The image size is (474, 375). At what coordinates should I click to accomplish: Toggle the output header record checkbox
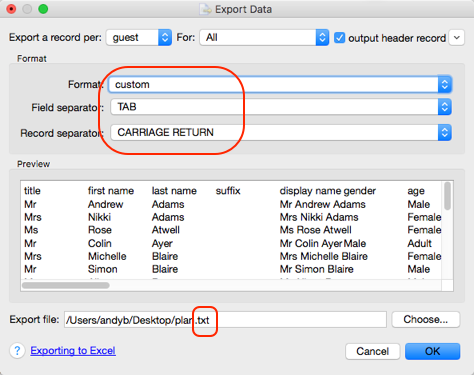point(339,38)
